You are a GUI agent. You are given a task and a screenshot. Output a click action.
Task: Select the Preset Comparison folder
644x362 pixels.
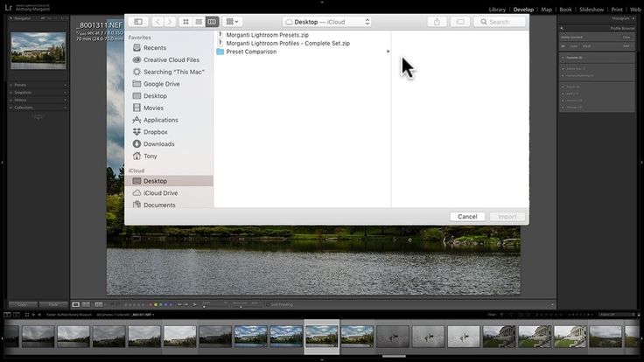251,52
